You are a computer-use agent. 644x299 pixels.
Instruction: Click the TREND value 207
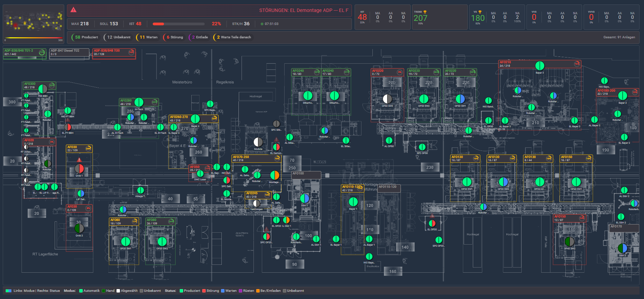[x=421, y=18]
